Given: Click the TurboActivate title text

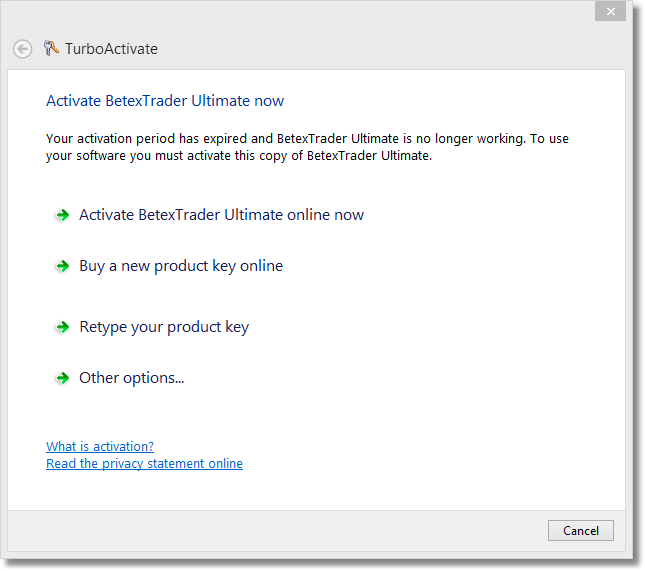Looking at the screenshot, I should point(111,49).
